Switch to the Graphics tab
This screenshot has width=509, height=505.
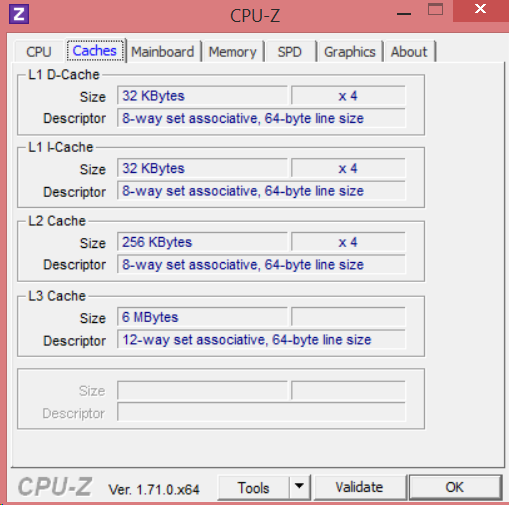pos(350,52)
